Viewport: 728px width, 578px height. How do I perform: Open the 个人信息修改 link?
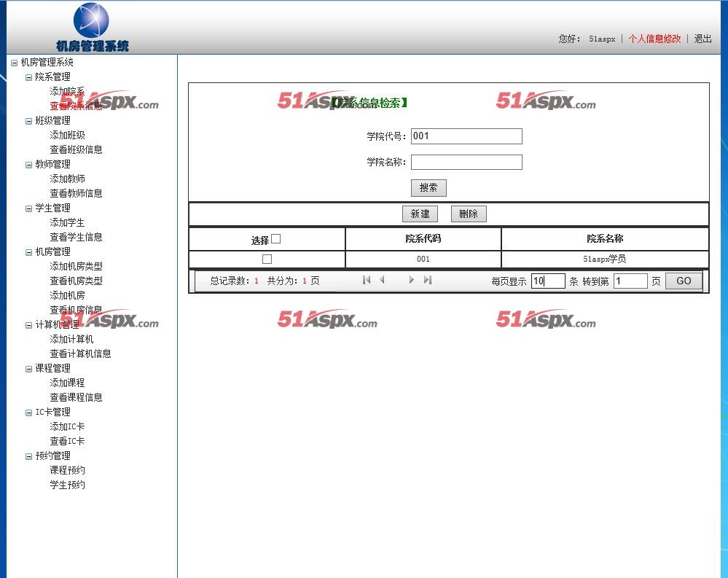pos(654,39)
